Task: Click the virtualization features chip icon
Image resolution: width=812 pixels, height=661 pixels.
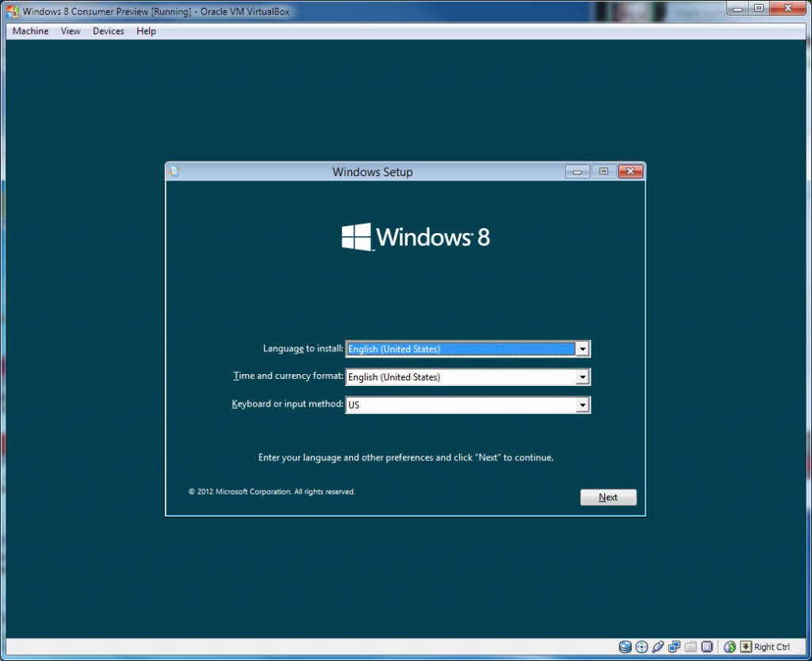Action: coord(707,647)
